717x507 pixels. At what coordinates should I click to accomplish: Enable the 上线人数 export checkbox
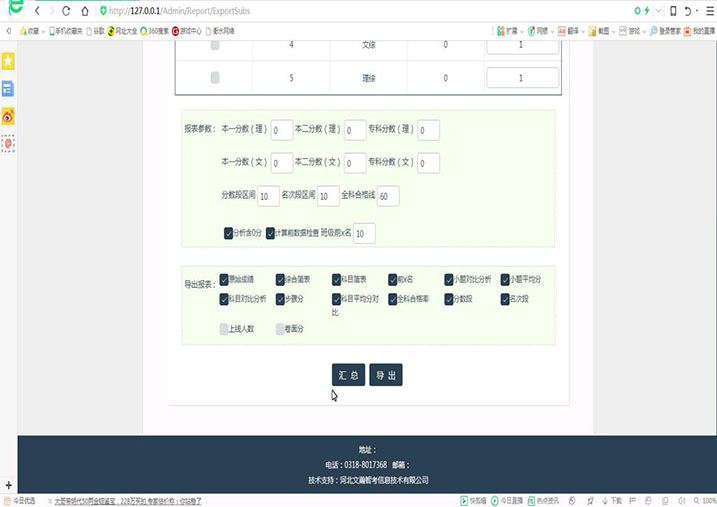pos(225,328)
